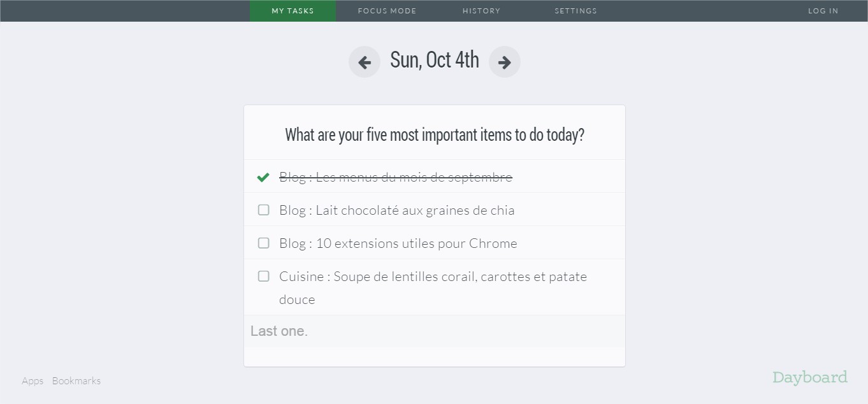The image size is (868, 404).
Task: Select the struck-through 'Les menus du mois de septembre' text
Action: (396, 177)
